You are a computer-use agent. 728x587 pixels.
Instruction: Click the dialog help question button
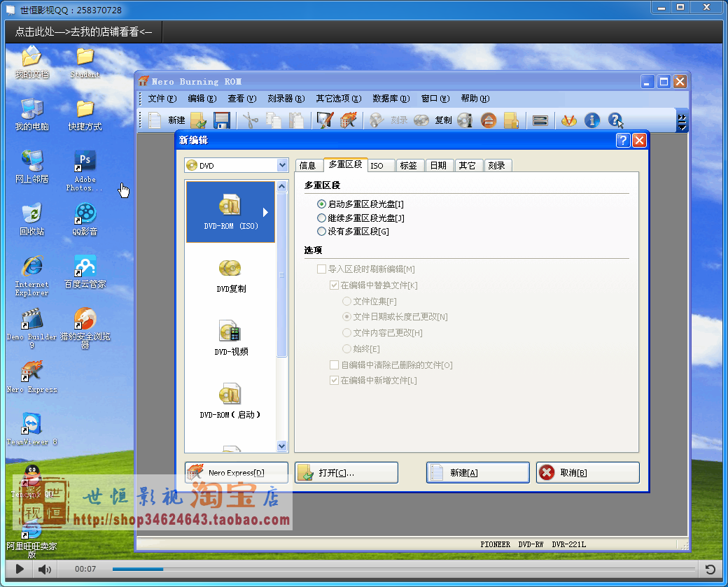(623, 140)
